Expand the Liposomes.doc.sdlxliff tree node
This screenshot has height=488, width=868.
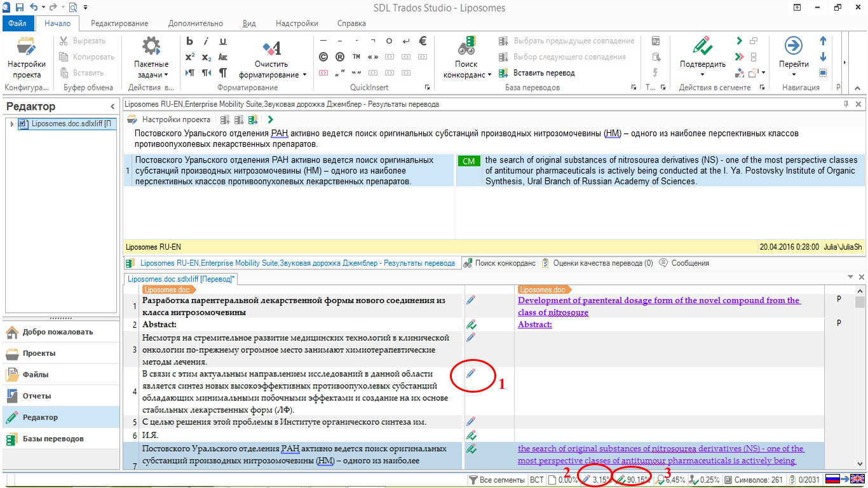[12, 124]
